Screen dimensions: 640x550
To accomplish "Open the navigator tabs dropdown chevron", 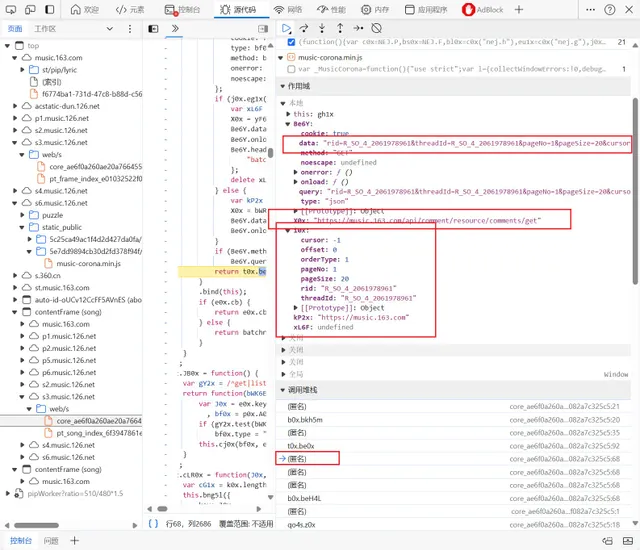I will (x=109, y=29).
